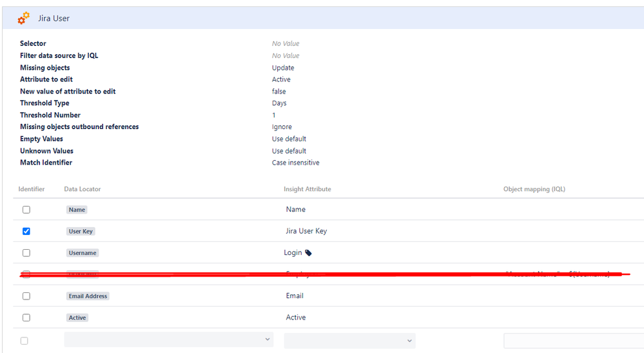
Task: Open the Data Locator dropdown in new row
Action: [x=168, y=339]
